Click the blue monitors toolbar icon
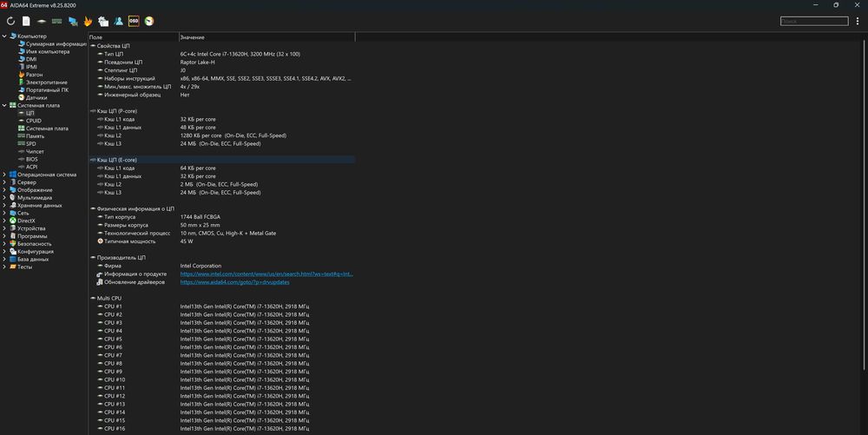The image size is (868, 435). tap(73, 21)
